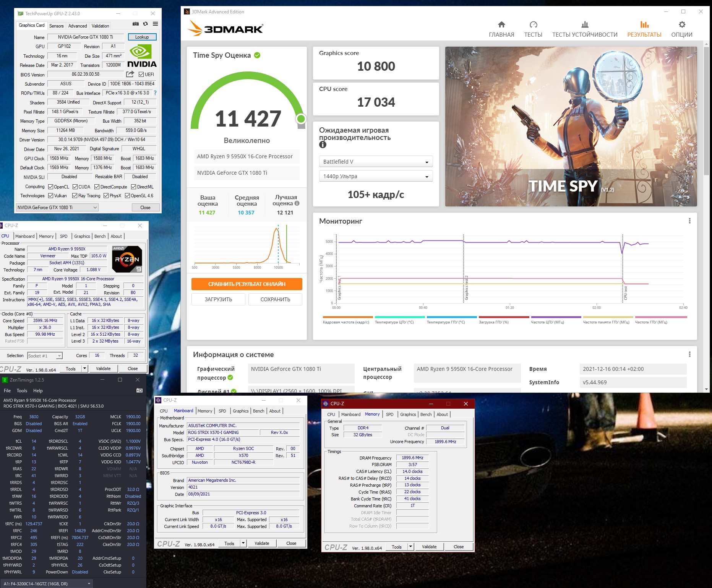Viewport: 712px width, 588px height.
Task: Click the 3DMark logo in the header
Action: click(x=225, y=28)
